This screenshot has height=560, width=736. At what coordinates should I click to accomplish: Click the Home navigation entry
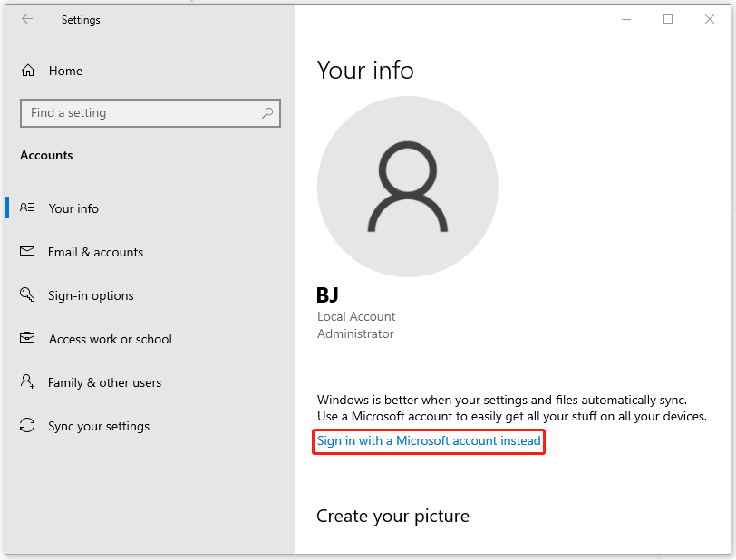(x=63, y=71)
